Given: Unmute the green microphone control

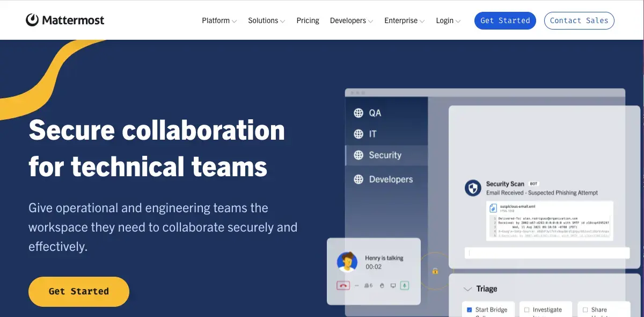Looking at the screenshot, I should click(x=404, y=286).
